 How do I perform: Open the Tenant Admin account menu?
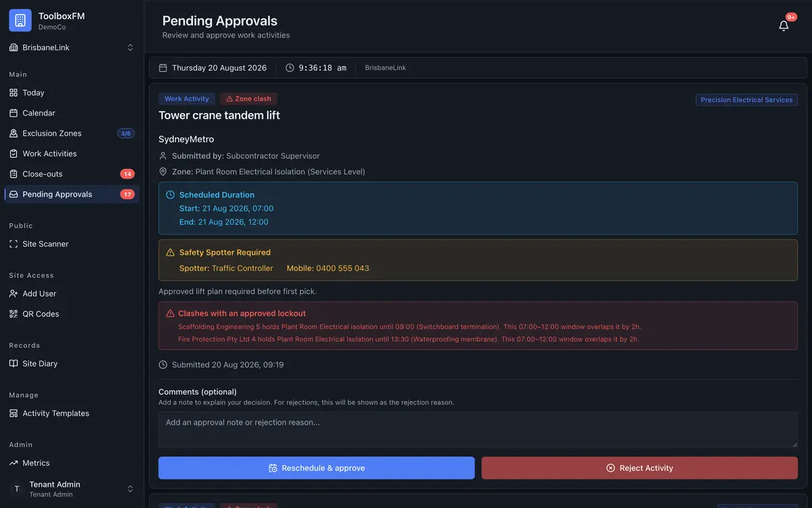(x=72, y=488)
